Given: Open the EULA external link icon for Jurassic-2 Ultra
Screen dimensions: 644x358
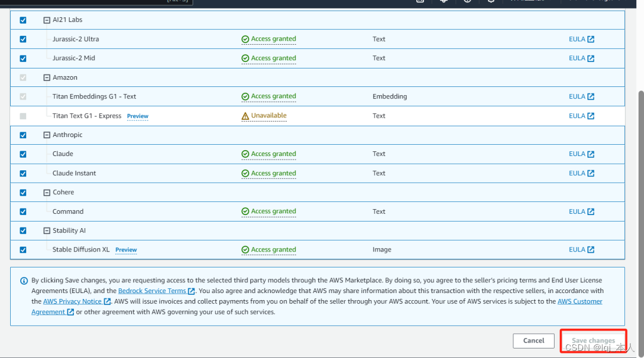Looking at the screenshot, I should pos(590,39).
